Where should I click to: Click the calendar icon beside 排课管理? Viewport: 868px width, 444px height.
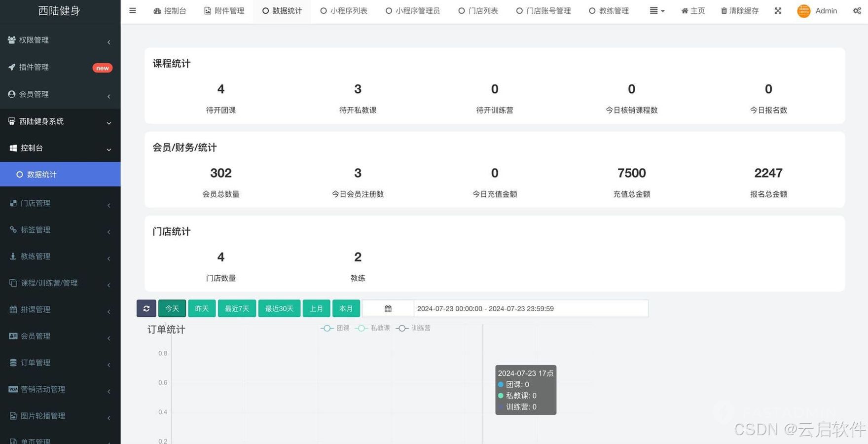[x=13, y=309]
